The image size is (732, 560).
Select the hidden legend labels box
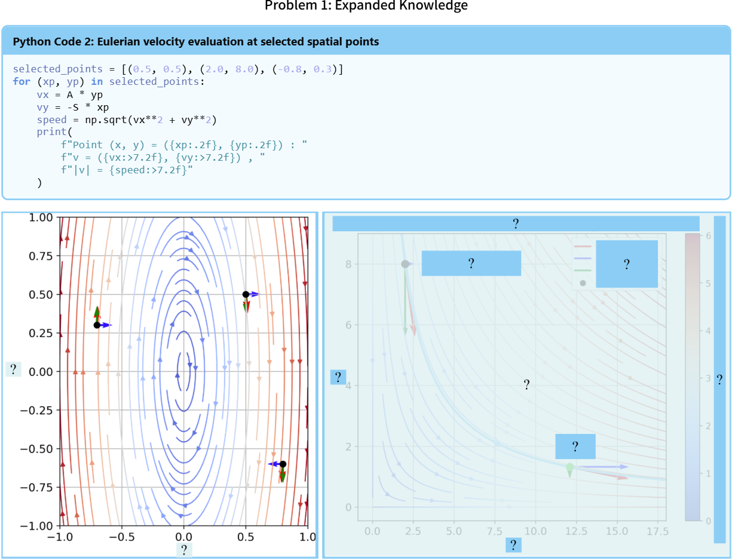626,264
